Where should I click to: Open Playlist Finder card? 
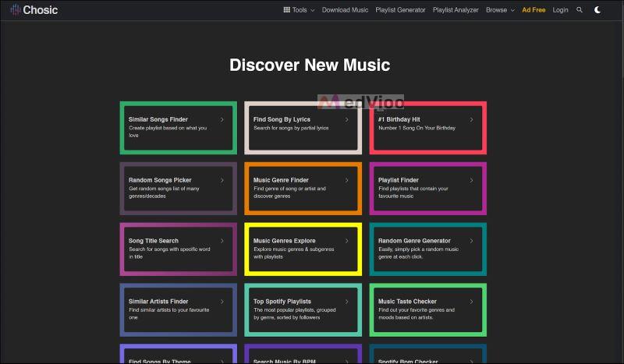427,188
